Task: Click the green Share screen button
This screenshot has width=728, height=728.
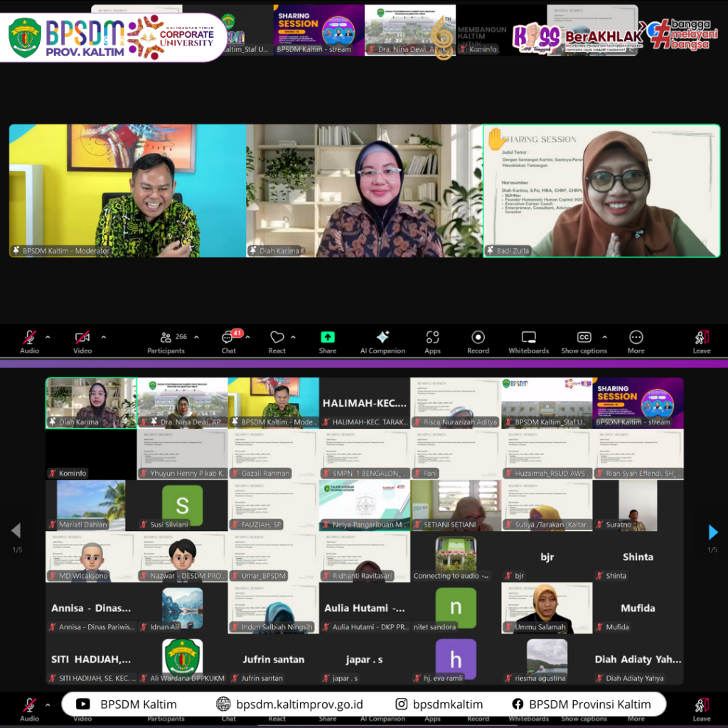Action: 327,341
